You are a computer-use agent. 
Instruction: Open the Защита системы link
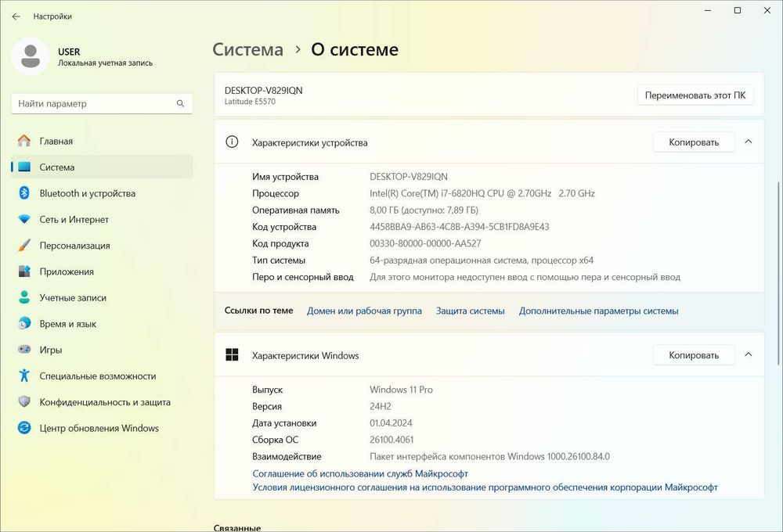(x=470, y=311)
